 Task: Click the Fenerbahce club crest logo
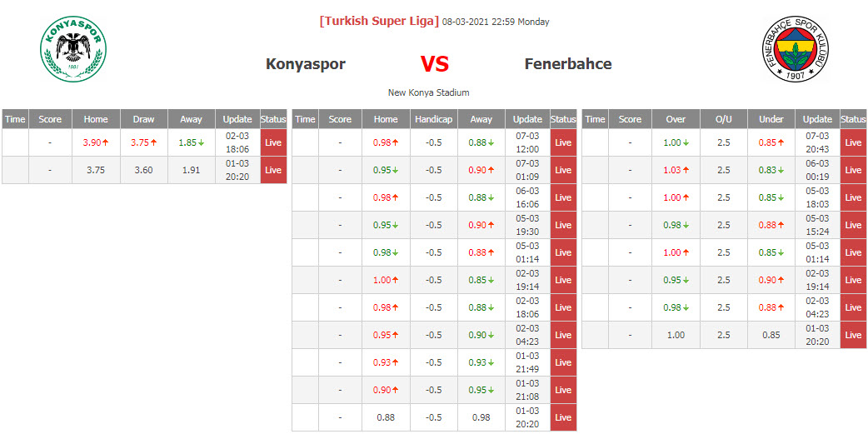pyautogui.click(x=796, y=50)
